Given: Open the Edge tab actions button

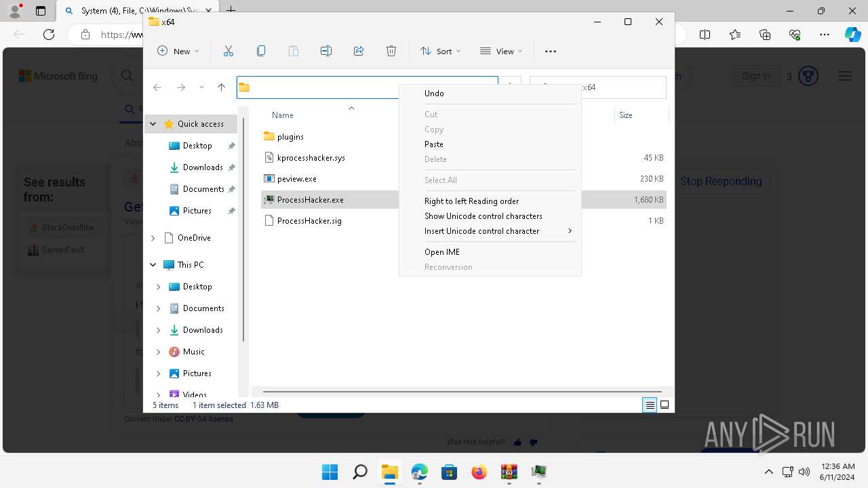Looking at the screenshot, I should click(x=41, y=11).
